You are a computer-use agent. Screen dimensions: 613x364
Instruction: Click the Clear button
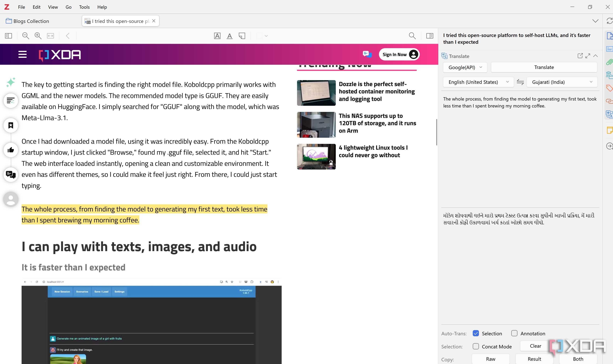535,346
